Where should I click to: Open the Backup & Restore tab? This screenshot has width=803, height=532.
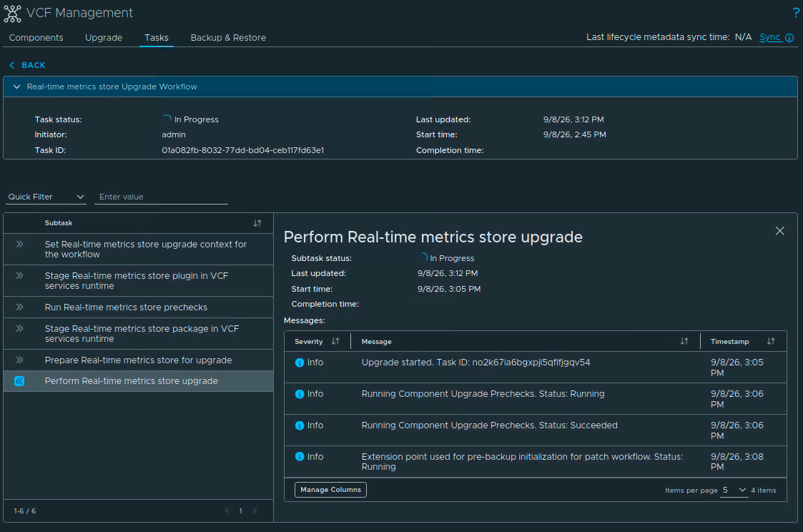[228, 37]
